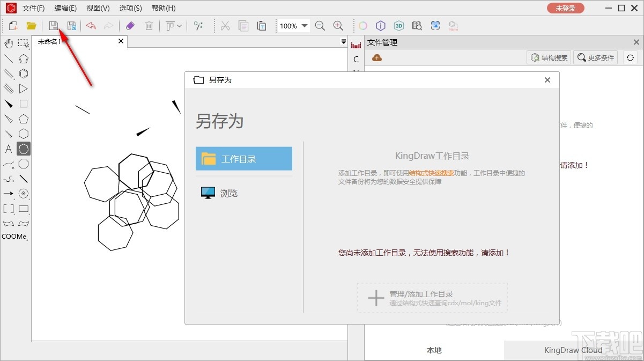Select the 浏览 option in Save As dialog
Viewport: 644px width, 361px height.
(x=228, y=193)
